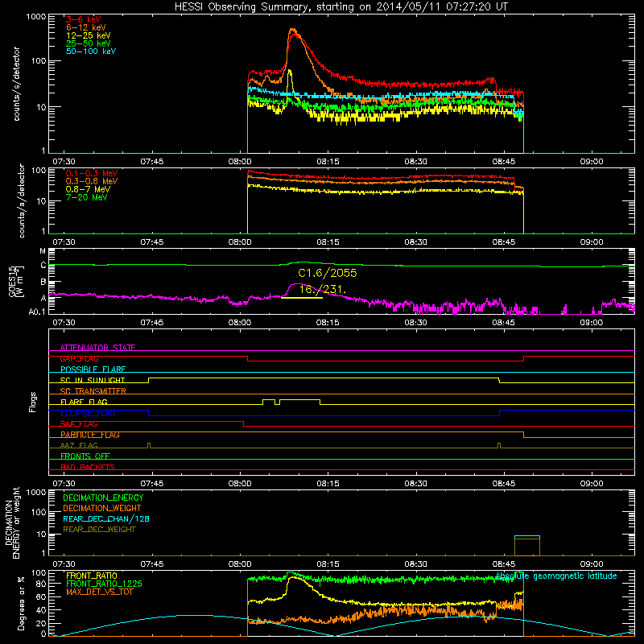644x644 pixels.
Task: Click the 08:15 tick label under top plot
Action: point(328,162)
